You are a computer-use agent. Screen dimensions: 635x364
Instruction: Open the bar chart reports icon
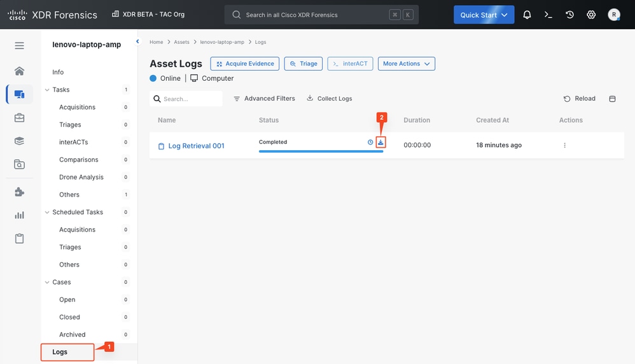[x=19, y=215]
